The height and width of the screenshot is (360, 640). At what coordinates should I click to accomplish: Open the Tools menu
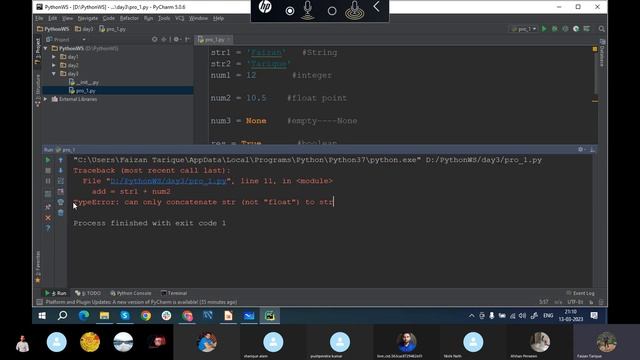point(164,18)
